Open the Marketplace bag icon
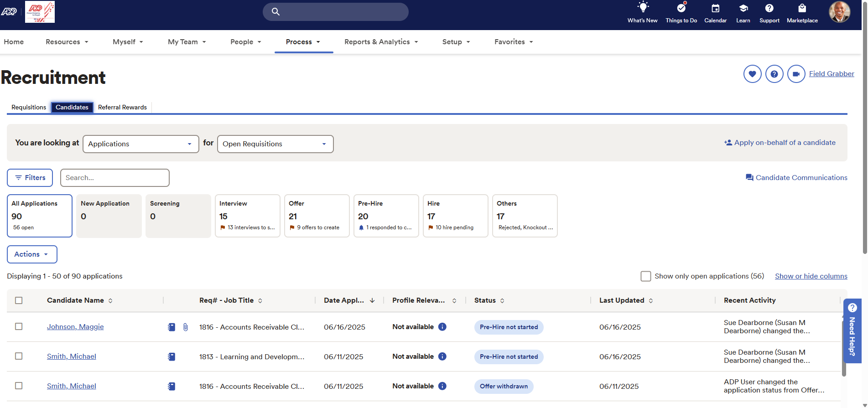868x408 pixels. point(802,8)
